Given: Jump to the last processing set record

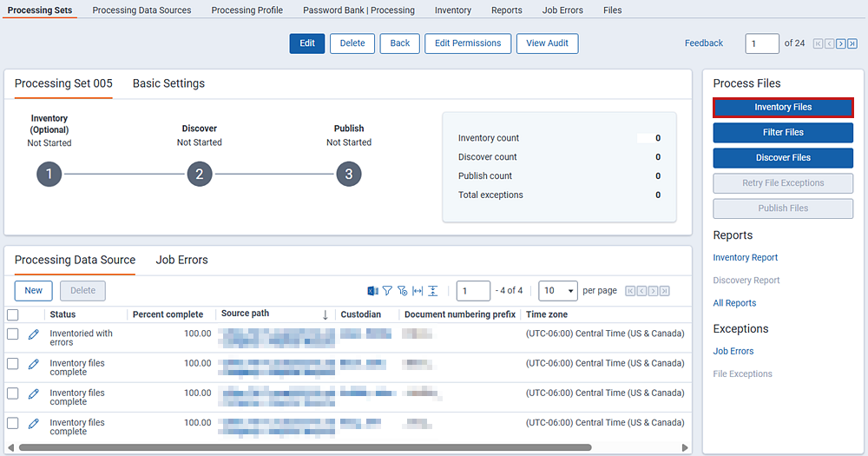Looking at the screenshot, I should tap(852, 43).
